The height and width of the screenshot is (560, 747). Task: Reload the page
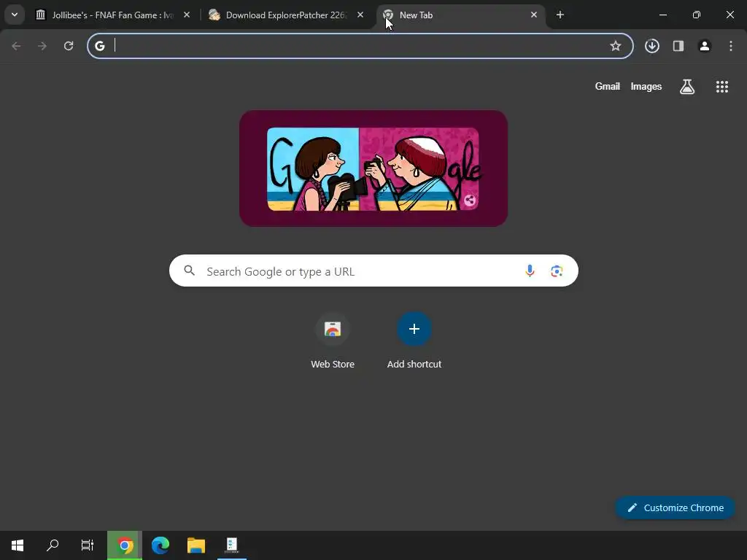[69, 46]
